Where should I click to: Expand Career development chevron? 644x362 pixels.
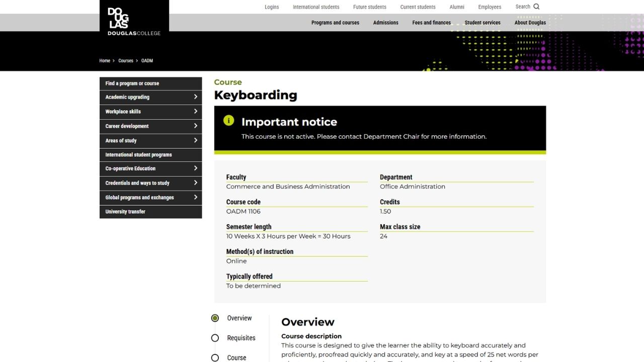click(195, 126)
